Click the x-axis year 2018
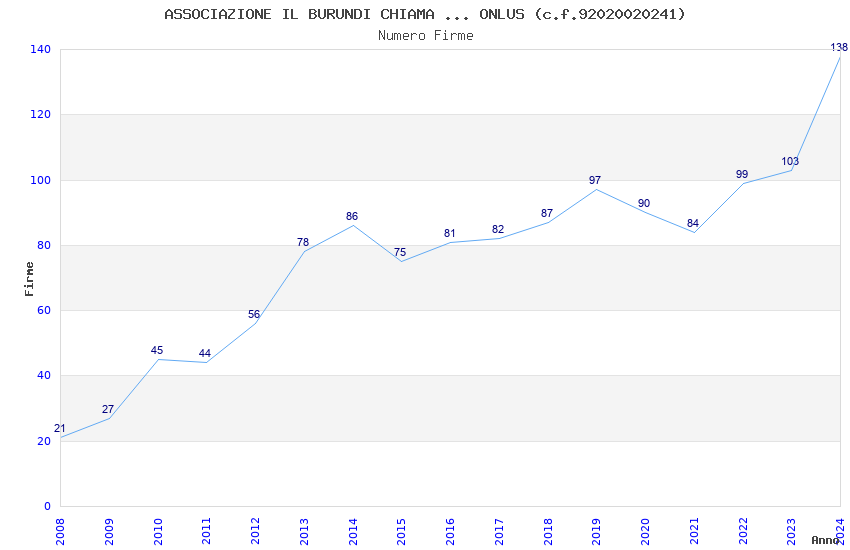 (x=548, y=531)
